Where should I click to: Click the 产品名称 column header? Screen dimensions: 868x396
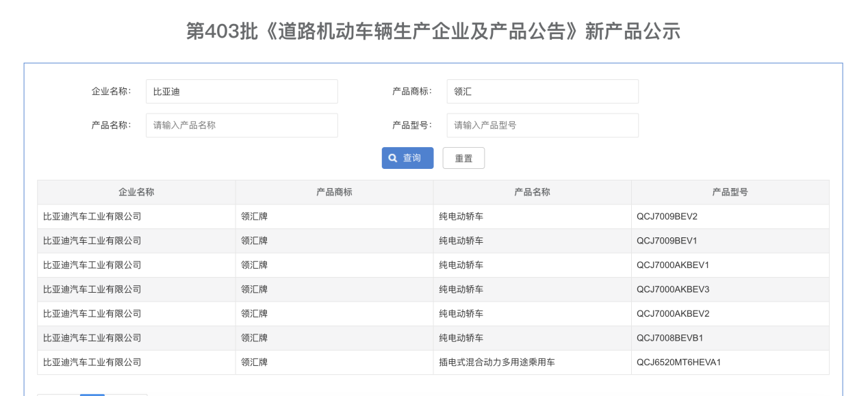pyautogui.click(x=533, y=192)
